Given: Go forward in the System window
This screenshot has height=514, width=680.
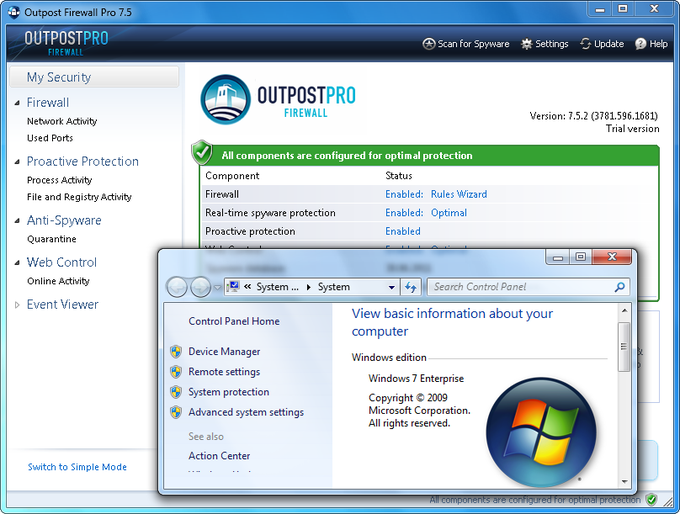Looking at the screenshot, I should pos(200,287).
